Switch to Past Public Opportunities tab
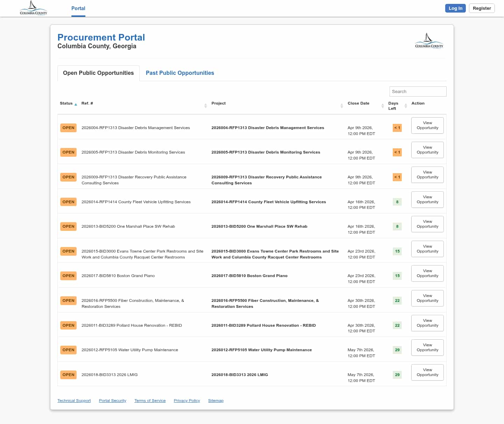 (x=180, y=73)
